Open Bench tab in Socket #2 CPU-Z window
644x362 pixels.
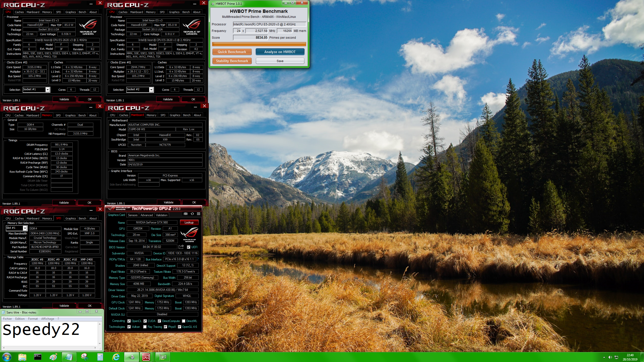pos(186,12)
